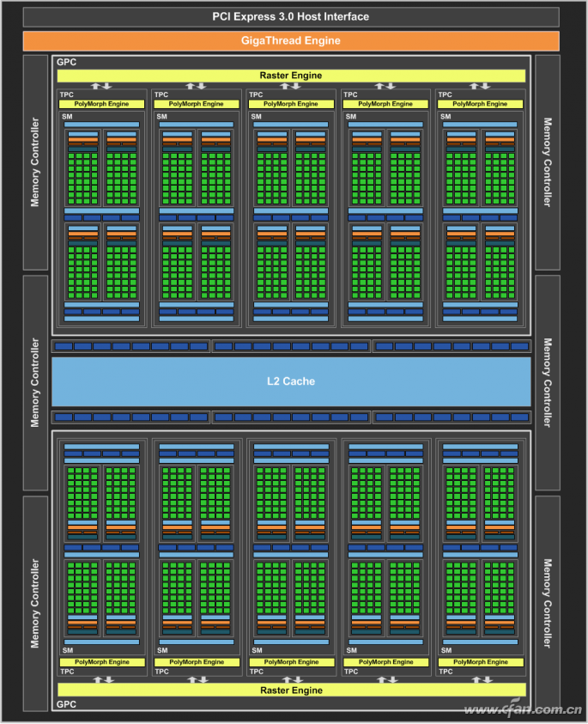Click the right Memory Controller beside the lower GPC
Viewport: 588px width, 724px height.
tap(548, 604)
